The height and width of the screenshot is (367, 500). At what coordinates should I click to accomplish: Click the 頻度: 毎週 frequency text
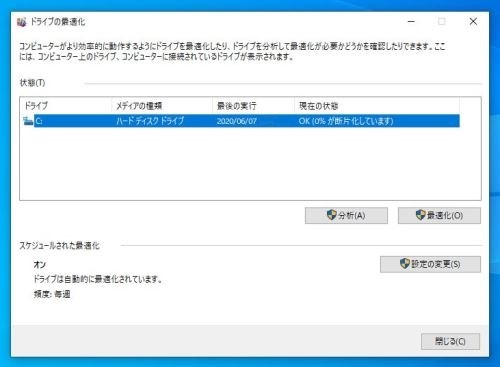point(52,294)
